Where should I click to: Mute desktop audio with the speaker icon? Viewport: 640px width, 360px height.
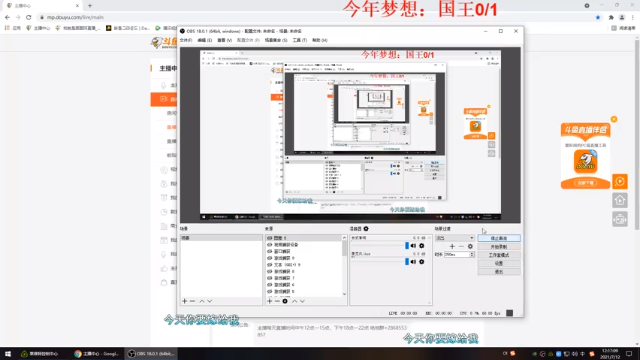[413, 246]
